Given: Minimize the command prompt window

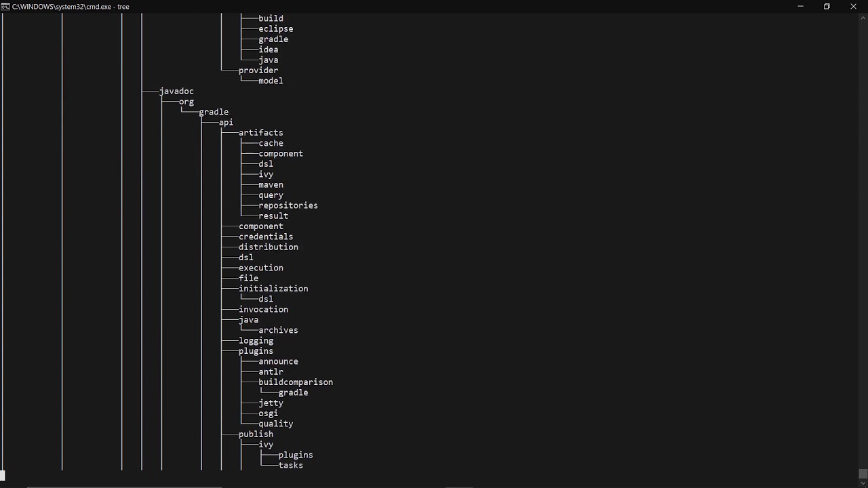Looking at the screenshot, I should (800, 7).
